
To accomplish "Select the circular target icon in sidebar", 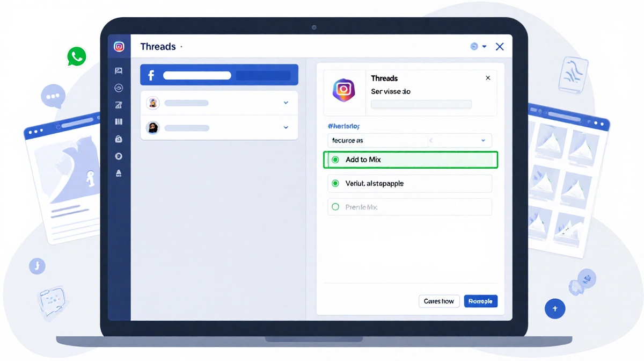I will tap(119, 156).
